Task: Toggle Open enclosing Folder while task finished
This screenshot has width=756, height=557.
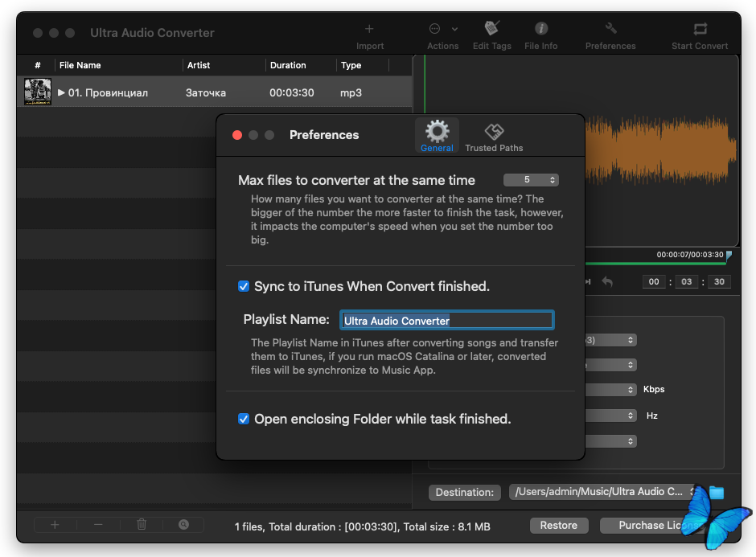Action: coord(244,419)
